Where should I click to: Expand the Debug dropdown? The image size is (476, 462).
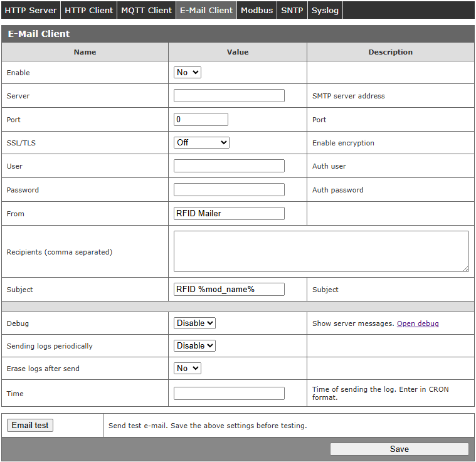tap(194, 323)
